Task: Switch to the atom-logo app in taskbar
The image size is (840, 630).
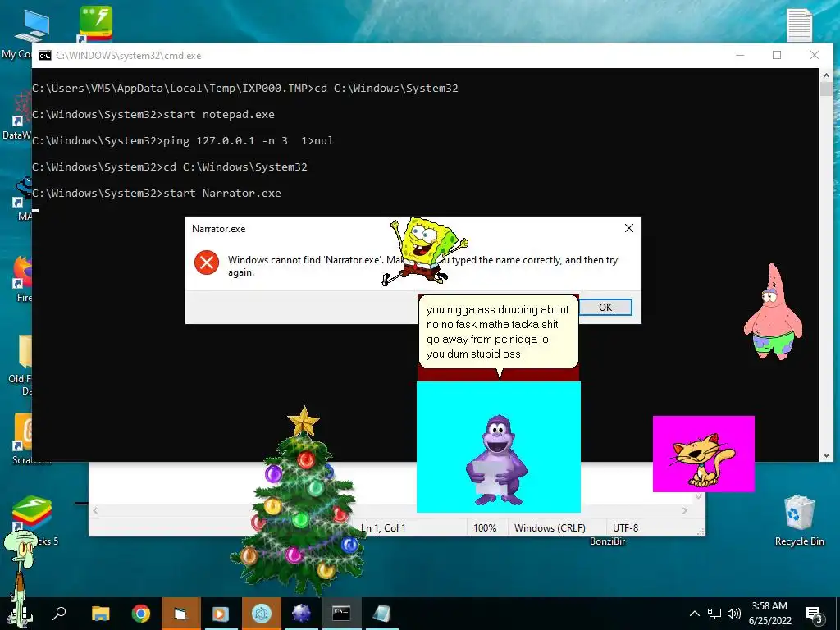Action: (x=262, y=614)
